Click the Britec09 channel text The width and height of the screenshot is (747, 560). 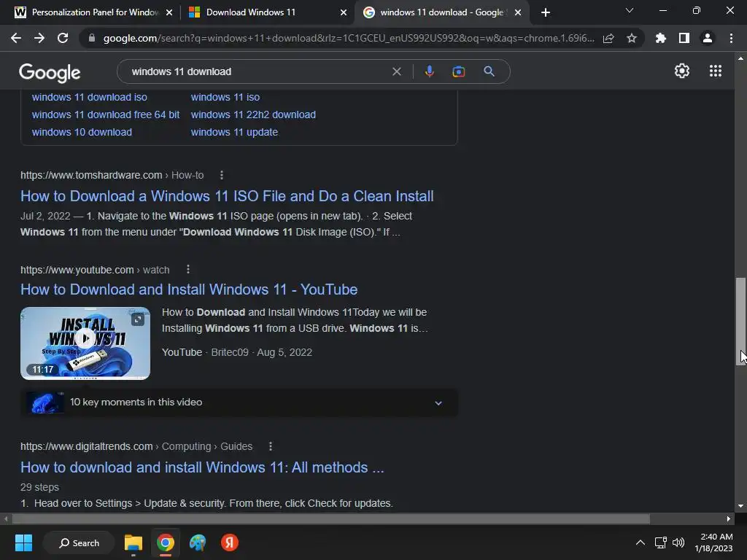230,352
